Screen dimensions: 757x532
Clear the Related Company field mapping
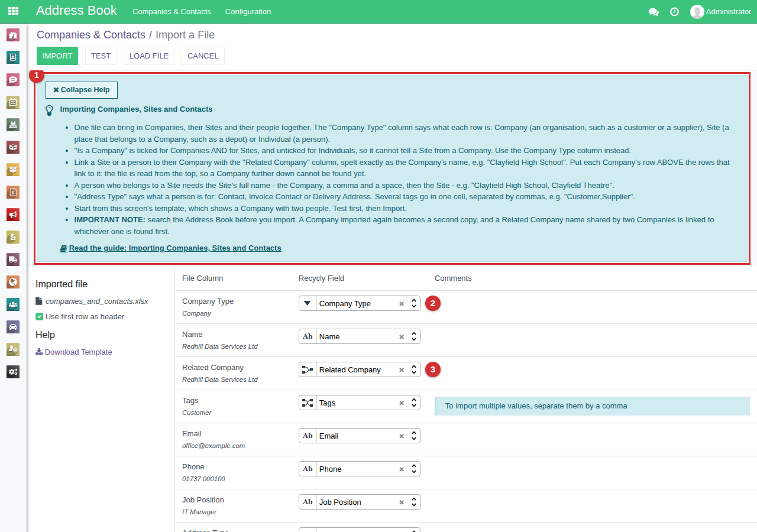tap(402, 370)
